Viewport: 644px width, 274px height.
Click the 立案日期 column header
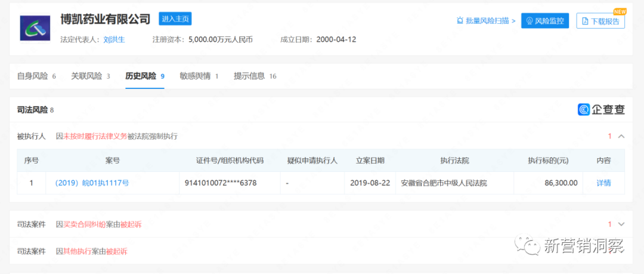tap(370, 161)
